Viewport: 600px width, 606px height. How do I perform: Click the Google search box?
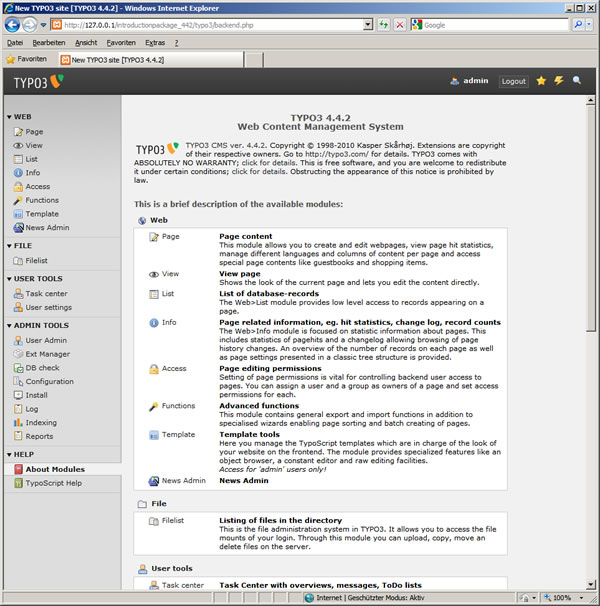pyautogui.click(x=490, y=24)
